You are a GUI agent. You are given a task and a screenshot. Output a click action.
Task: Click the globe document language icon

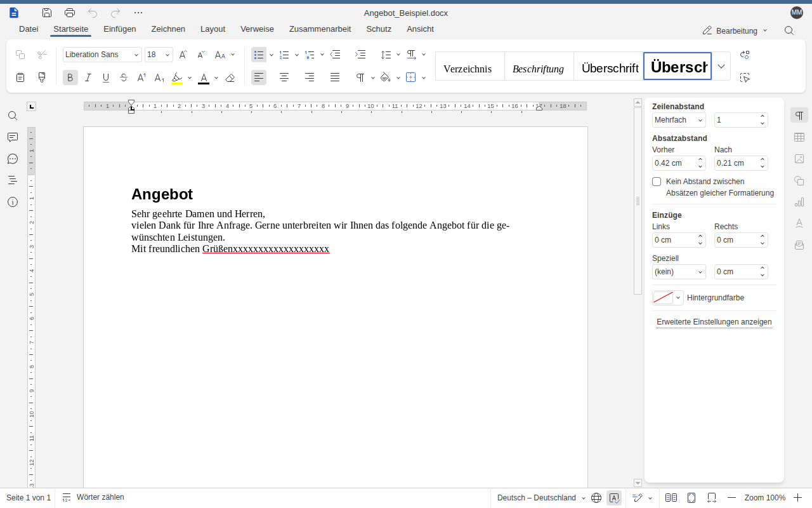click(x=596, y=498)
